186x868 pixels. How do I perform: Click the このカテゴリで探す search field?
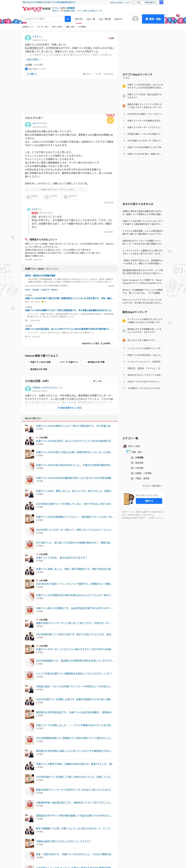coord(43,19)
